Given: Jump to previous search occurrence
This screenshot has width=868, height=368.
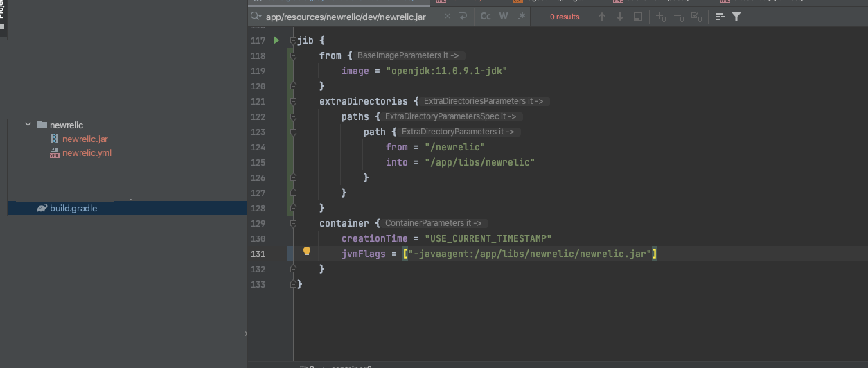Looking at the screenshot, I should coord(602,17).
